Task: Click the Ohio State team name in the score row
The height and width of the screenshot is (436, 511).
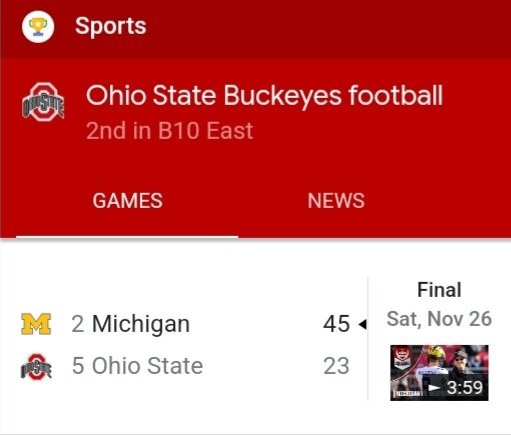Action: click(147, 366)
